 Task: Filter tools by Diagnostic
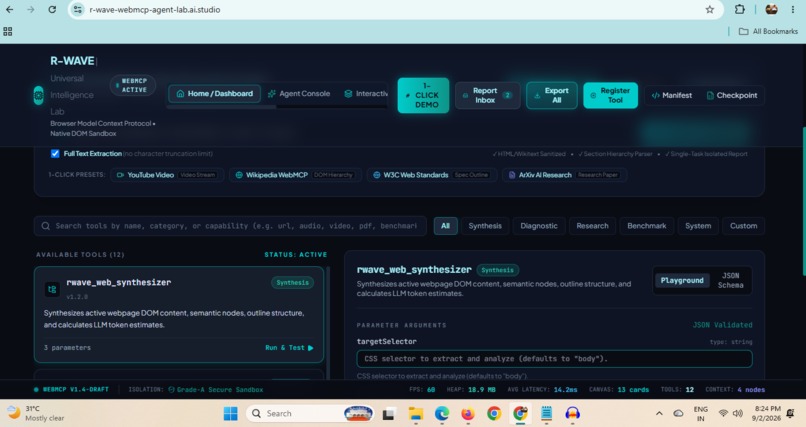coord(539,226)
